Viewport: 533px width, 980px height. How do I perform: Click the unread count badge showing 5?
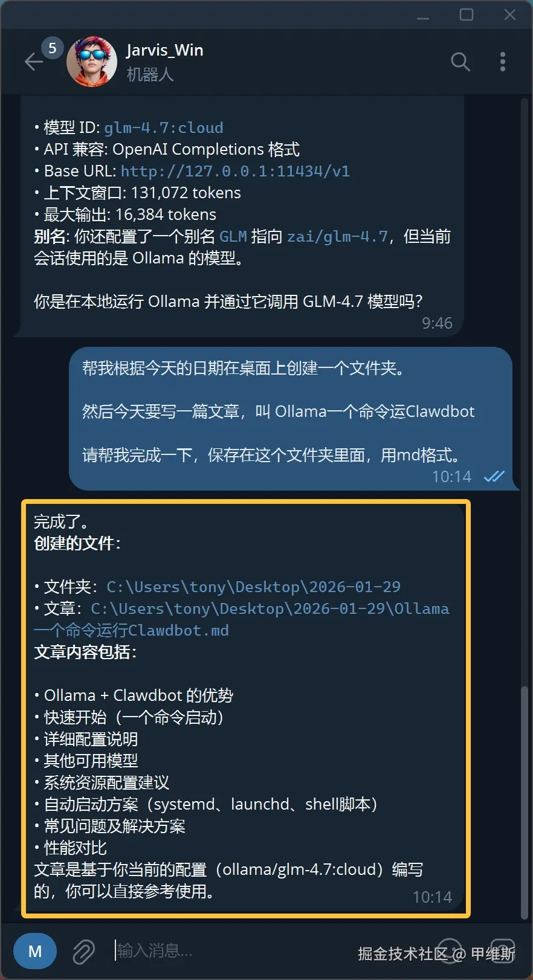53,48
